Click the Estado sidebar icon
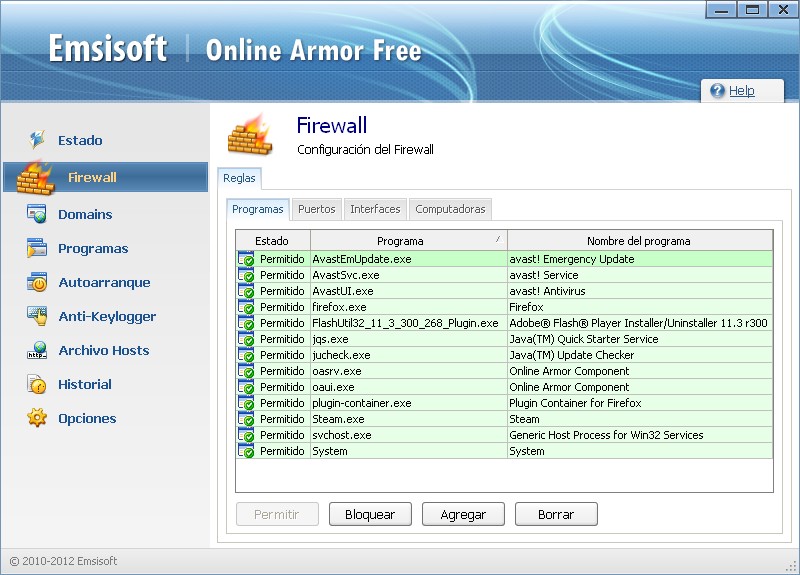Viewport: 800px width, 575px height. pyautogui.click(x=37, y=140)
